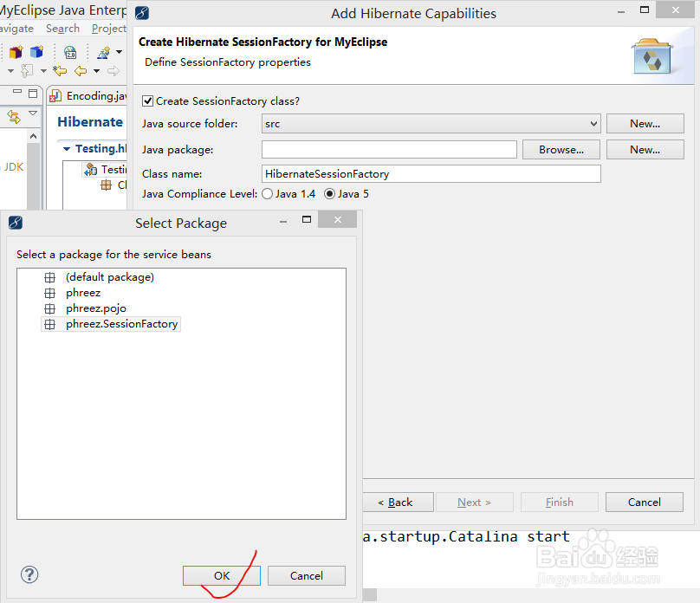This screenshot has height=603, width=700.
Task: Click the Select Package dialog title icon
Action: pyautogui.click(x=16, y=223)
